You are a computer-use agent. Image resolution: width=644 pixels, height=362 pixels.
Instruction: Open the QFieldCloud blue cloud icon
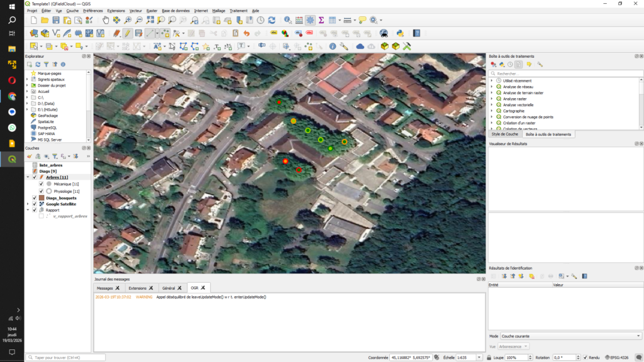click(360, 47)
